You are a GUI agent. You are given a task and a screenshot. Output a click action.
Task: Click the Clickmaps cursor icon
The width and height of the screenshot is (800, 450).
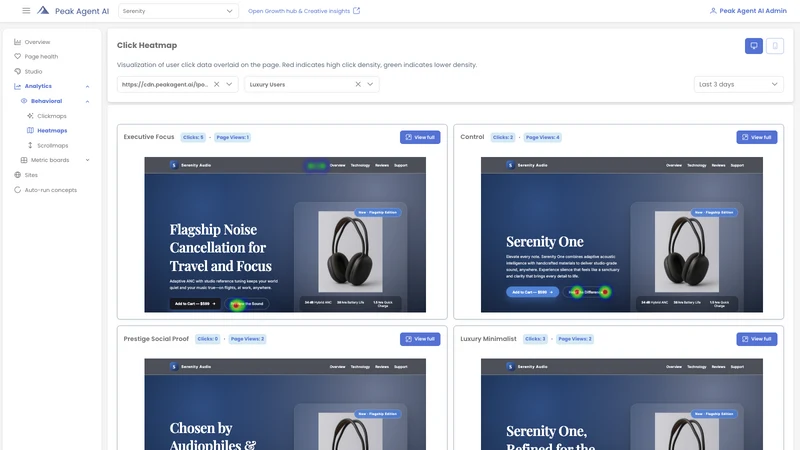pyautogui.click(x=30, y=116)
